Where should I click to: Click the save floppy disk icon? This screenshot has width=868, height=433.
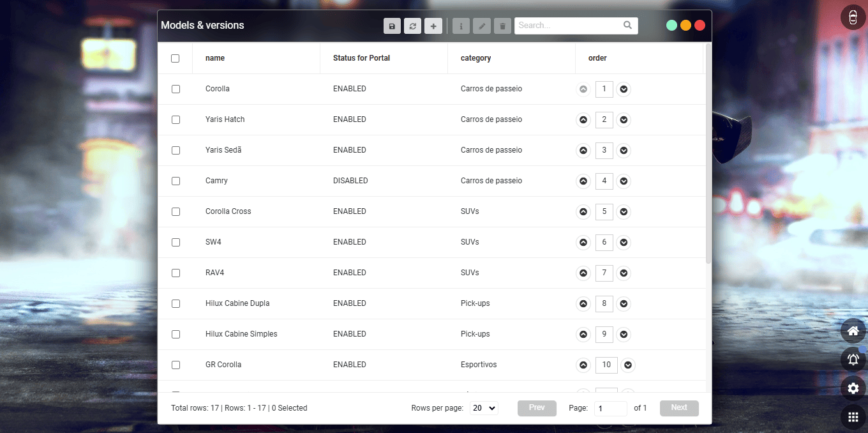point(392,26)
